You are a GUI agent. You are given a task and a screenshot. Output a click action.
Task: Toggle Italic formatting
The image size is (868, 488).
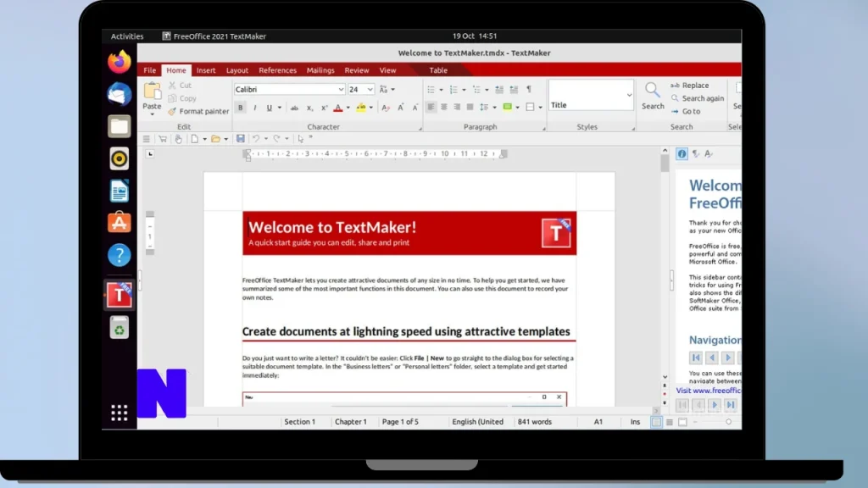pos(254,108)
